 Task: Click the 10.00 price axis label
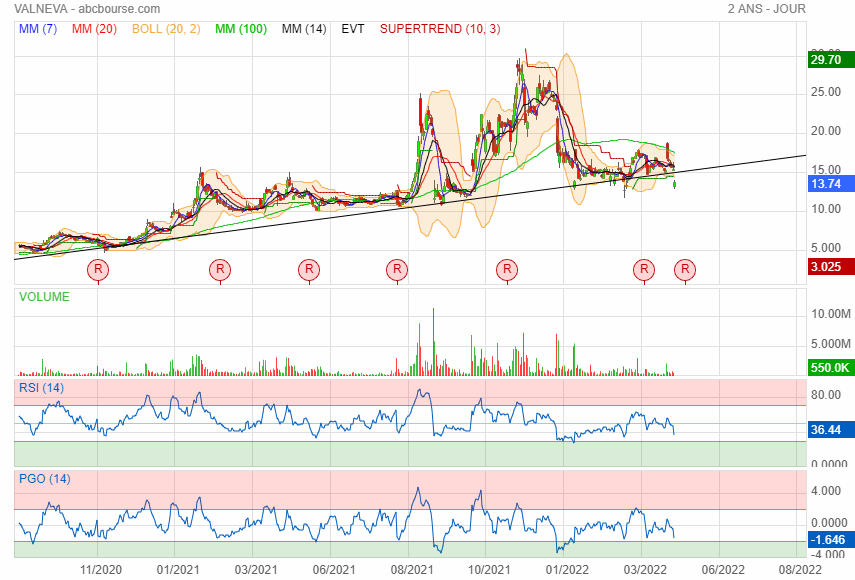point(826,209)
